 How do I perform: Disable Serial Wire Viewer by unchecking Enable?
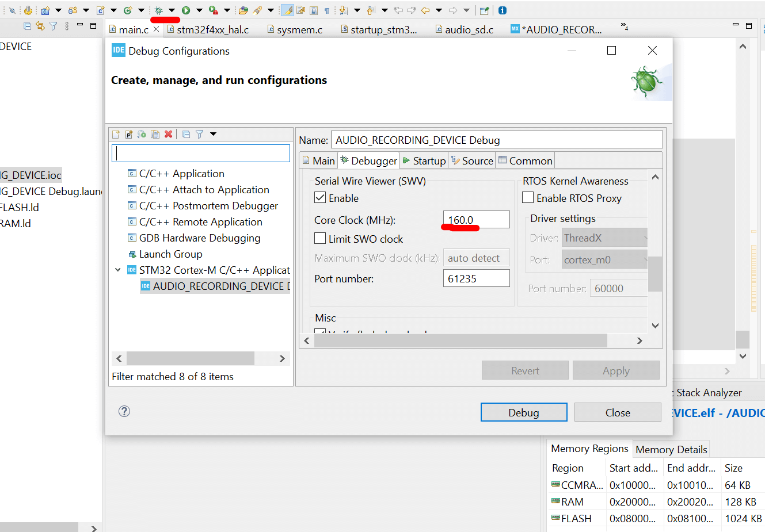coord(319,197)
